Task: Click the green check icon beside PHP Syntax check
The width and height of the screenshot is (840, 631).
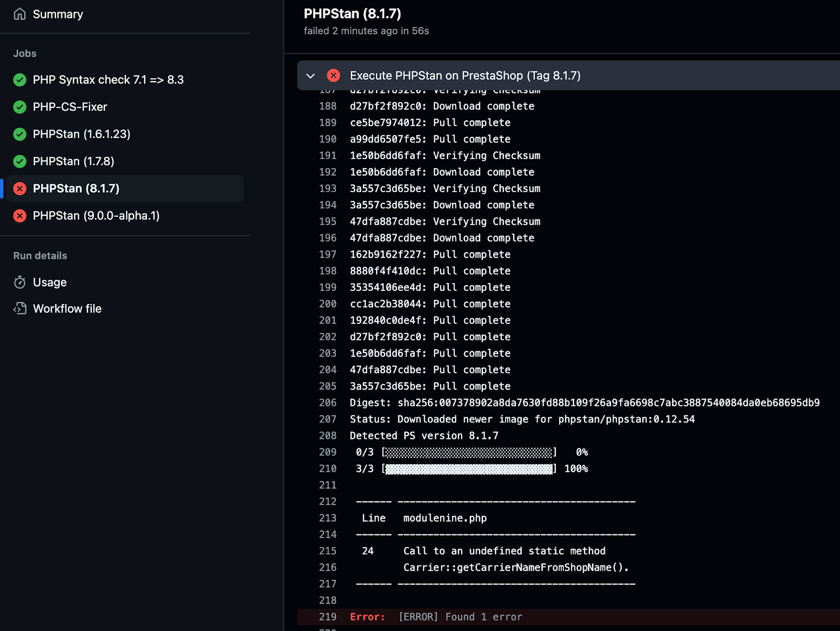Action: point(20,80)
